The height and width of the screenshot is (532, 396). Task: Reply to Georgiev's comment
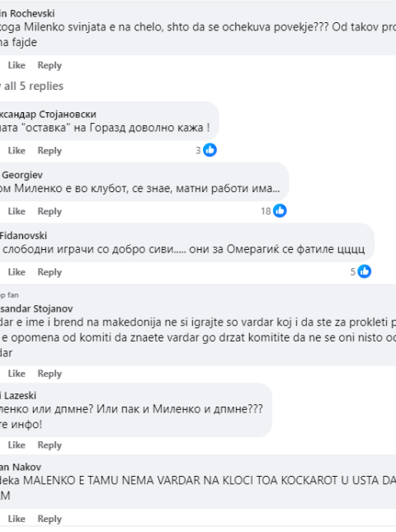[49, 211]
